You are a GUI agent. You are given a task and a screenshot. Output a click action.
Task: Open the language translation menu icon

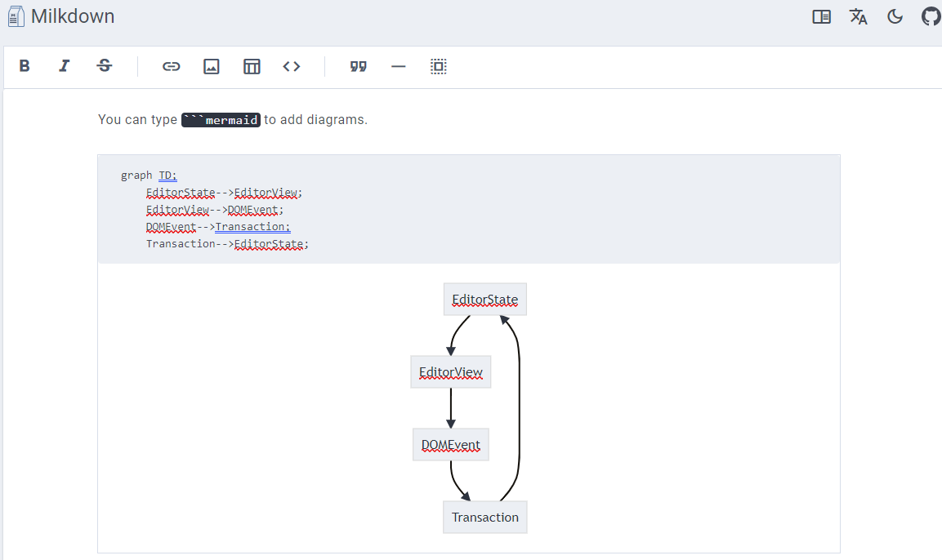pos(858,17)
